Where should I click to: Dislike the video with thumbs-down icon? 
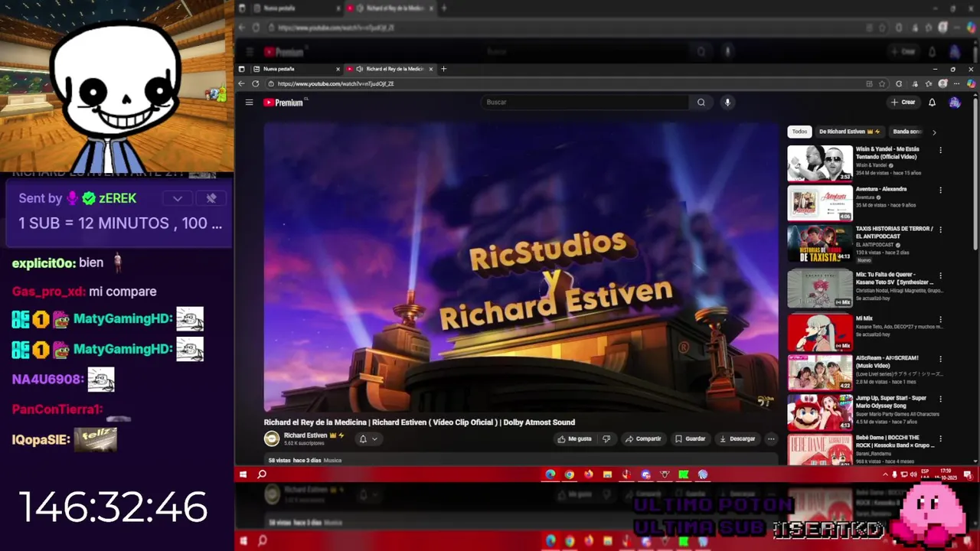[x=606, y=439]
